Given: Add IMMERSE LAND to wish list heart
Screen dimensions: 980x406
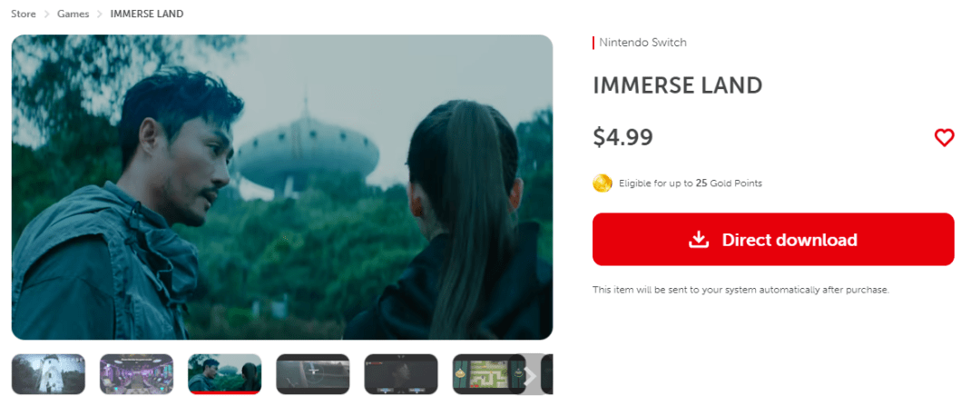Looking at the screenshot, I should 944,138.
